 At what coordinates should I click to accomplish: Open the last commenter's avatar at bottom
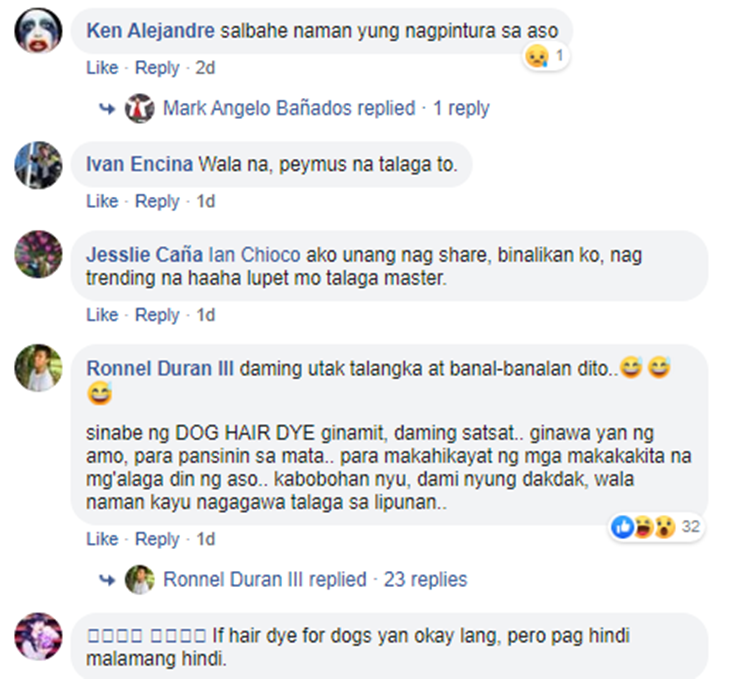tap(38, 636)
